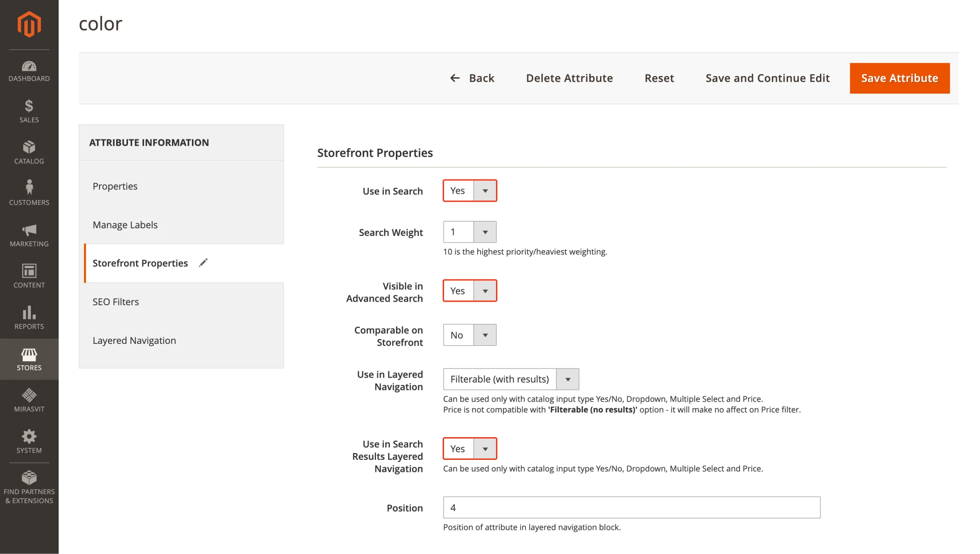Open the Storefront Properties tab
The height and width of the screenshot is (554, 980).
tap(140, 263)
